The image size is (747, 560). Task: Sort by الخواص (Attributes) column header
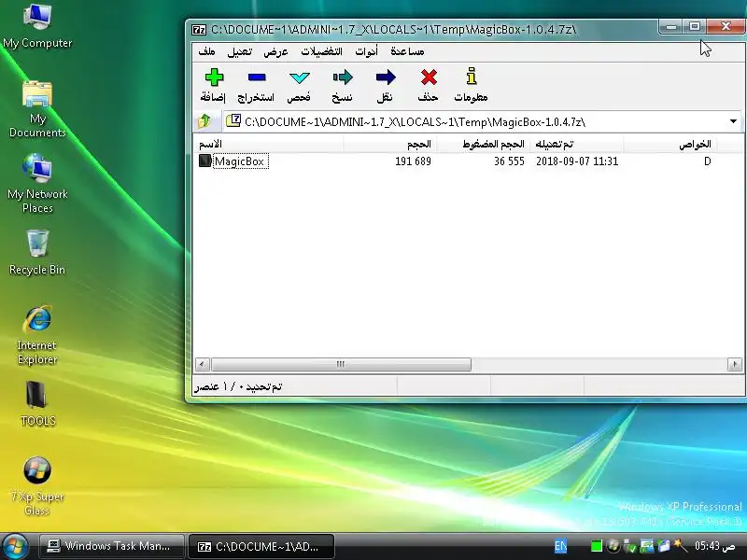click(x=669, y=144)
